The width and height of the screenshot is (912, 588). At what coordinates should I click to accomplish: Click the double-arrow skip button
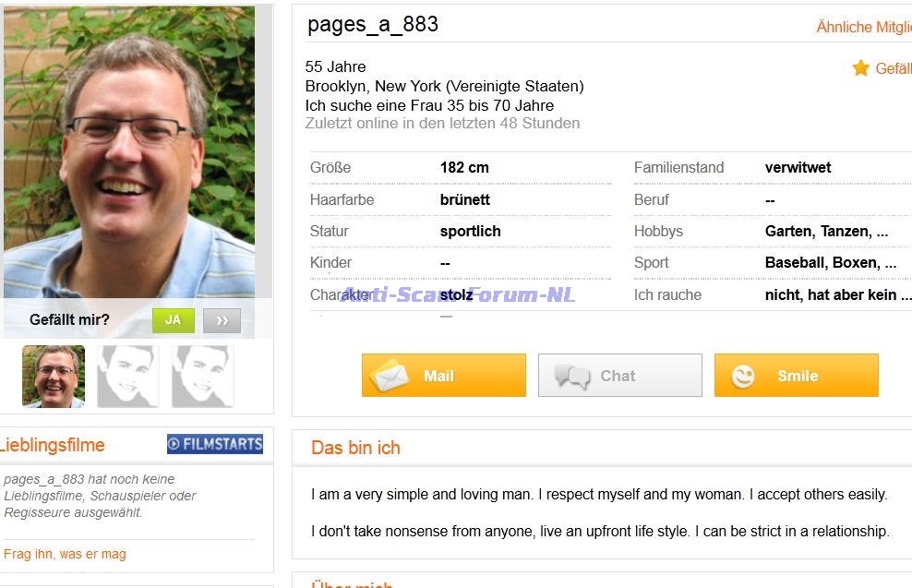(x=222, y=320)
